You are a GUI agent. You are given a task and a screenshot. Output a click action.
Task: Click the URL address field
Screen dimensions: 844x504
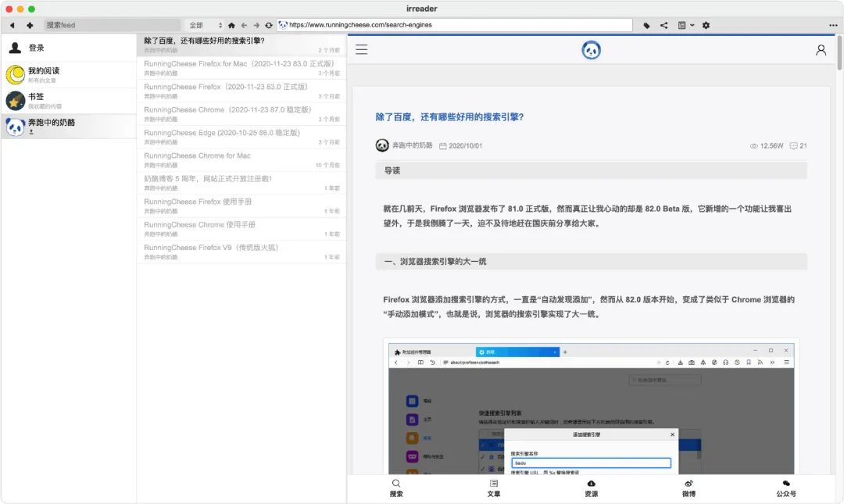pyautogui.click(x=455, y=25)
